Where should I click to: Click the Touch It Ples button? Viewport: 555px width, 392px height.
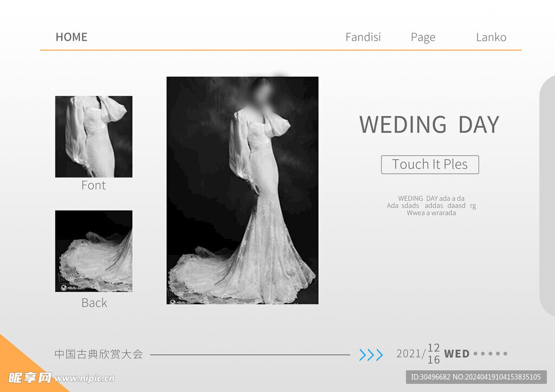point(430,165)
